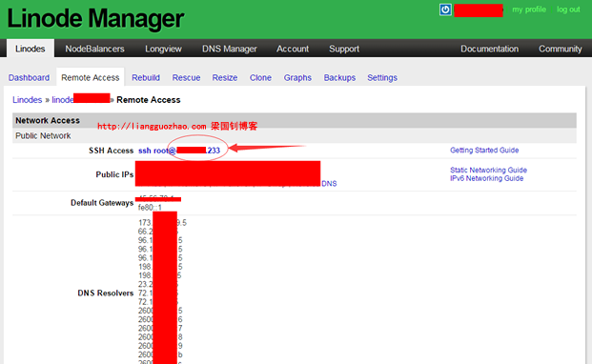Select Remote Access subtab
The width and height of the screenshot is (592, 364).
coord(91,78)
